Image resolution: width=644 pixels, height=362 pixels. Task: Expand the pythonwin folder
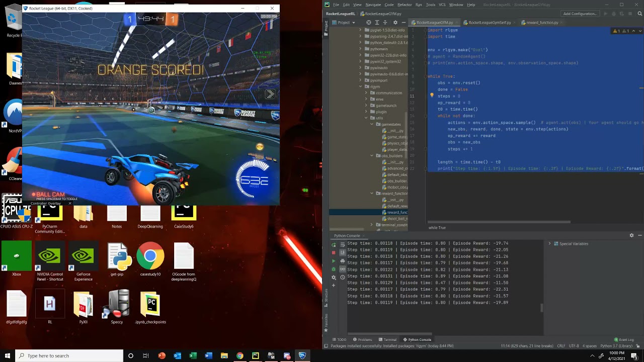click(361, 49)
